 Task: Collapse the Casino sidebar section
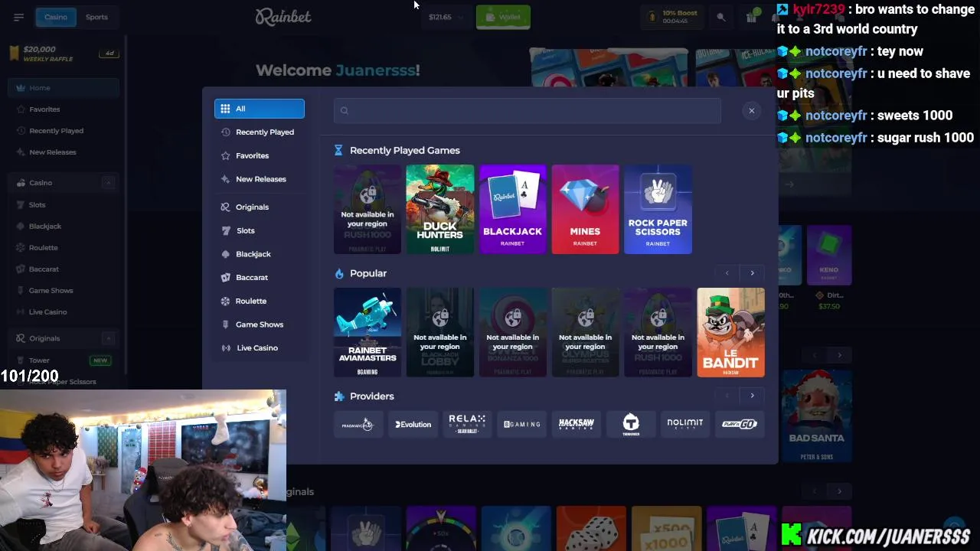pyautogui.click(x=108, y=183)
